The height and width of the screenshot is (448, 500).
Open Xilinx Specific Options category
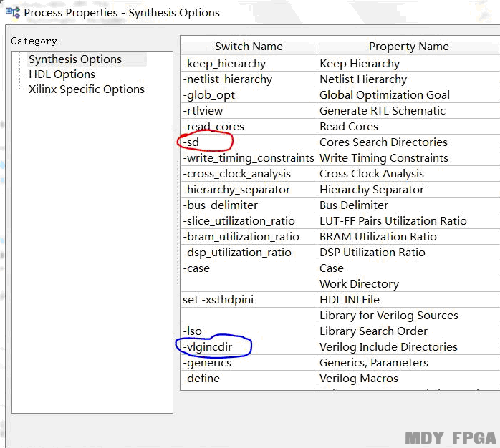[87, 89]
